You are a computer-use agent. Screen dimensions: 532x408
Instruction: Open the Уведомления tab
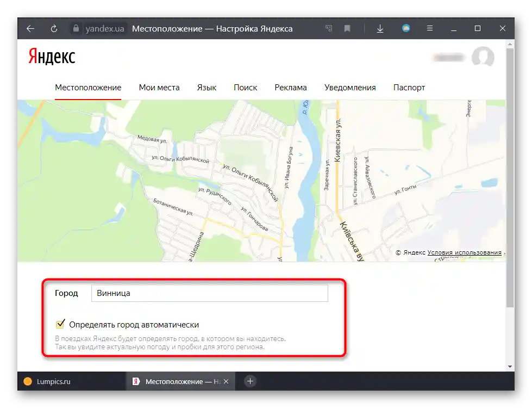350,88
